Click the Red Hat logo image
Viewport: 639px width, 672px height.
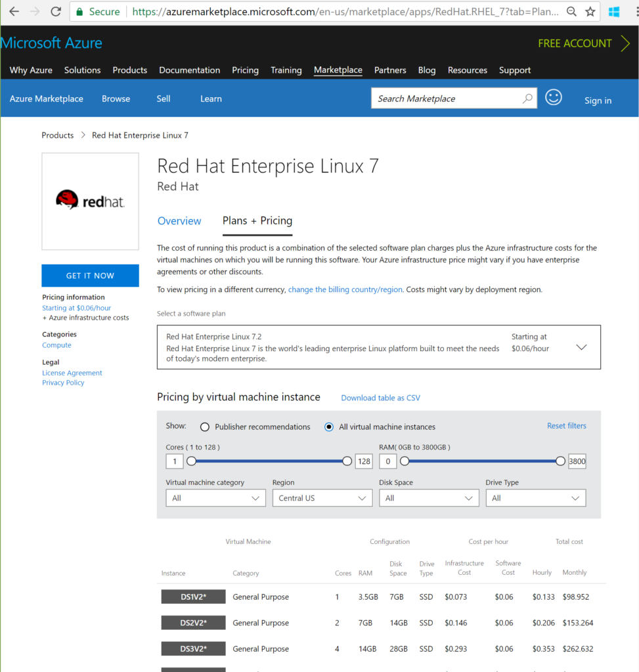tap(90, 201)
